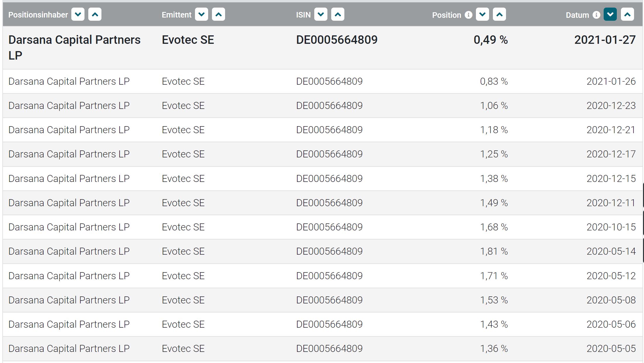The width and height of the screenshot is (644, 363).
Task: Select the Positionsinhaber column header
Action: [x=38, y=15]
